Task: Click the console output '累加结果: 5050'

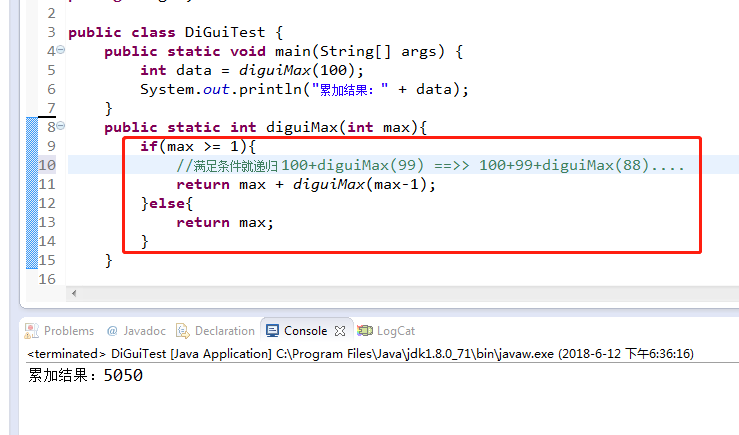Action: pos(85,375)
